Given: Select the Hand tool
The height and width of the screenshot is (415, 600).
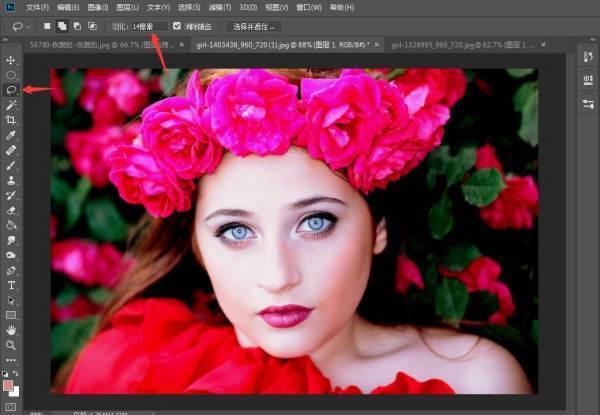Looking at the screenshot, I should point(11,330).
